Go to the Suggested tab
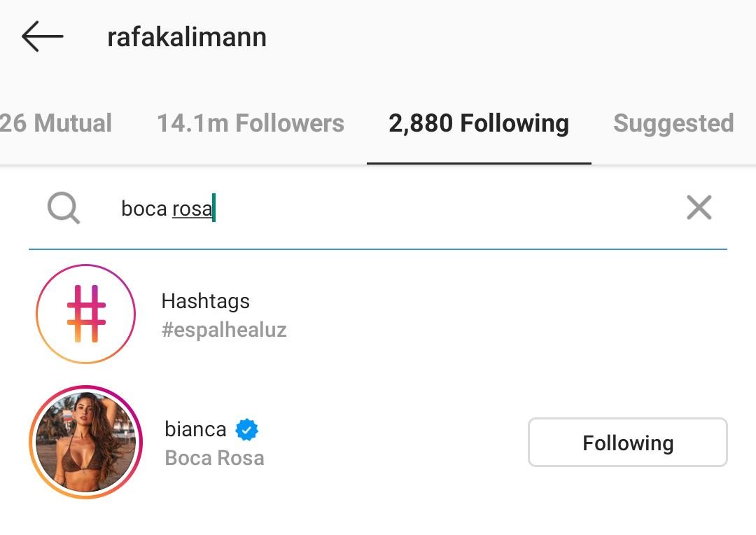 click(x=673, y=123)
